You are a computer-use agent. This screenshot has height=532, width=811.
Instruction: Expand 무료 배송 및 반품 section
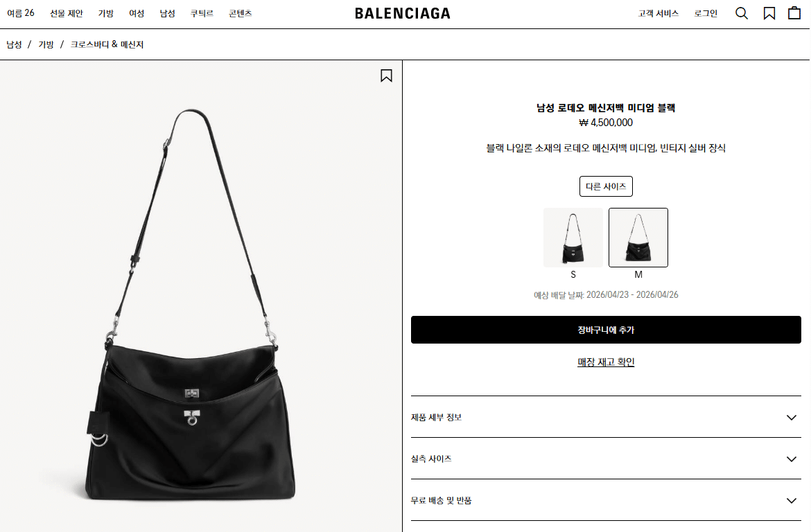606,500
